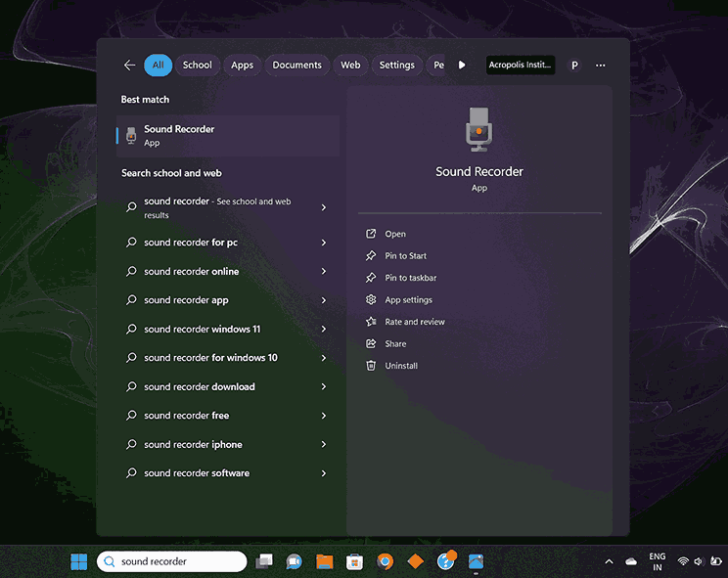Viewport: 728px width, 578px height.
Task: Expand chevron for 'sound recorder' web results
Action: pos(324,207)
